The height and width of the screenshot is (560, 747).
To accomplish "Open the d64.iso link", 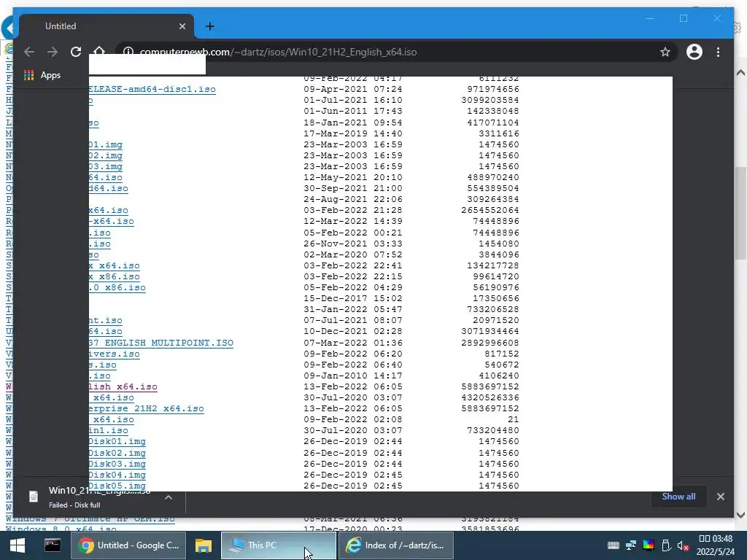I will [108, 188].
